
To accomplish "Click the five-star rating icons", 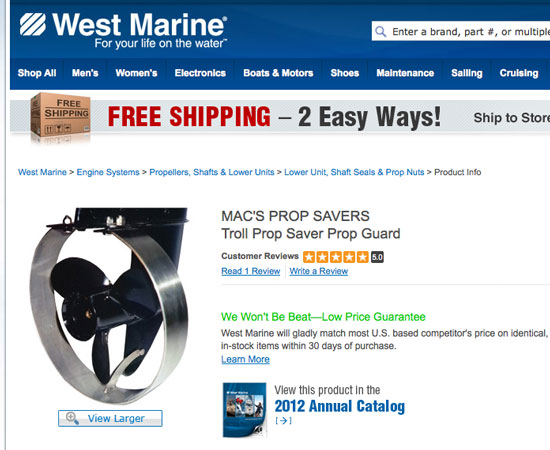I will pyautogui.click(x=336, y=257).
